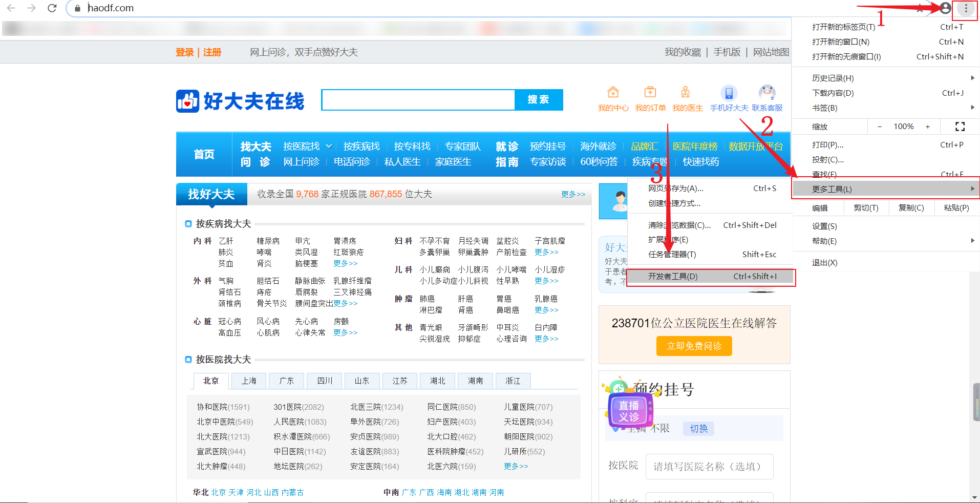Open 数据开放平台 navigation link
Image resolution: width=980 pixels, height=503 pixels.
(x=756, y=146)
